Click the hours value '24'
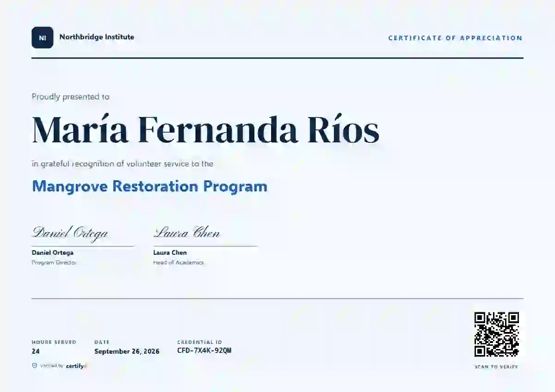 click(36, 351)
